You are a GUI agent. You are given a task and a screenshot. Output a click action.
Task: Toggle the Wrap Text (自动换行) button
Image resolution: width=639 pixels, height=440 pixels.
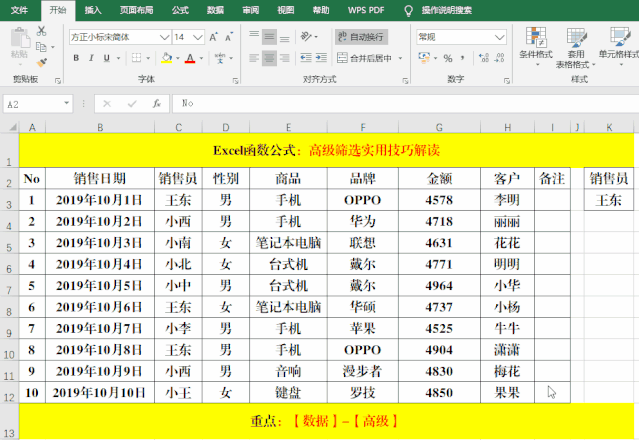click(x=365, y=36)
